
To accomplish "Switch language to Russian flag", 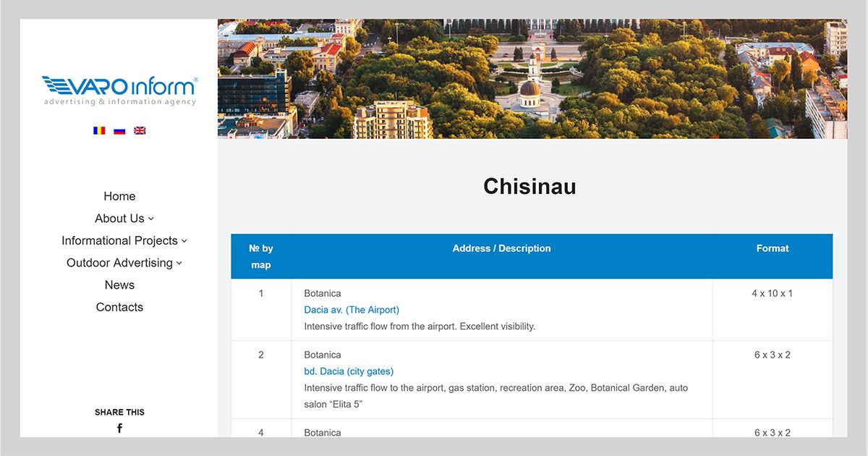I will [x=119, y=130].
